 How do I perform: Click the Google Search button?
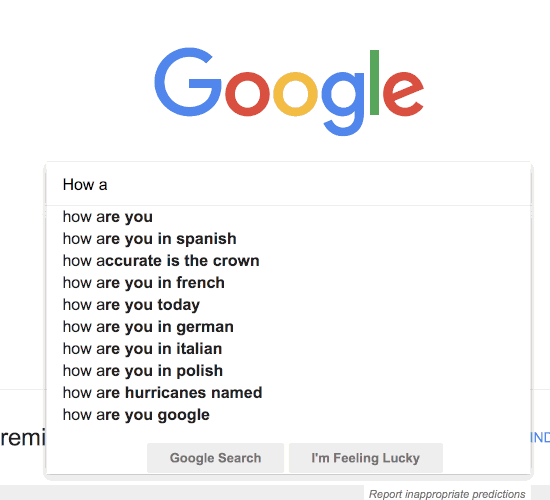coord(215,458)
